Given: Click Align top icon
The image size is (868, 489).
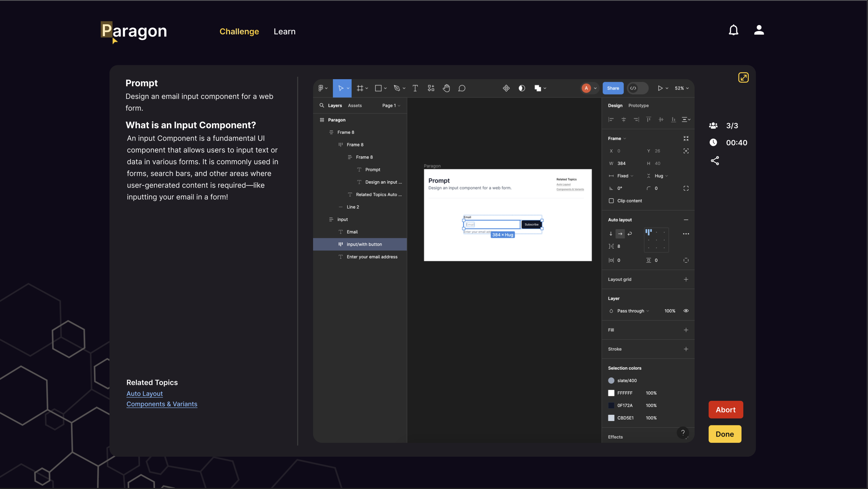Looking at the screenshot, I should tap(648, 119).
